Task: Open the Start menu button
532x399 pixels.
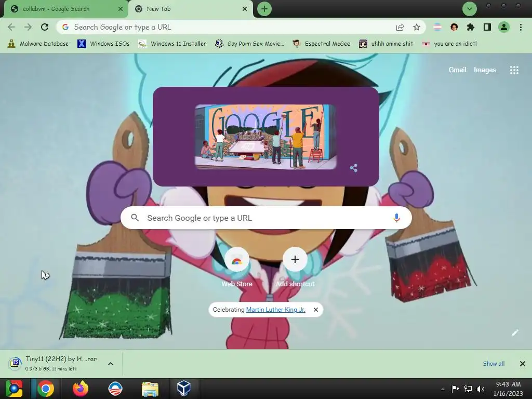Action: [14, 389]
